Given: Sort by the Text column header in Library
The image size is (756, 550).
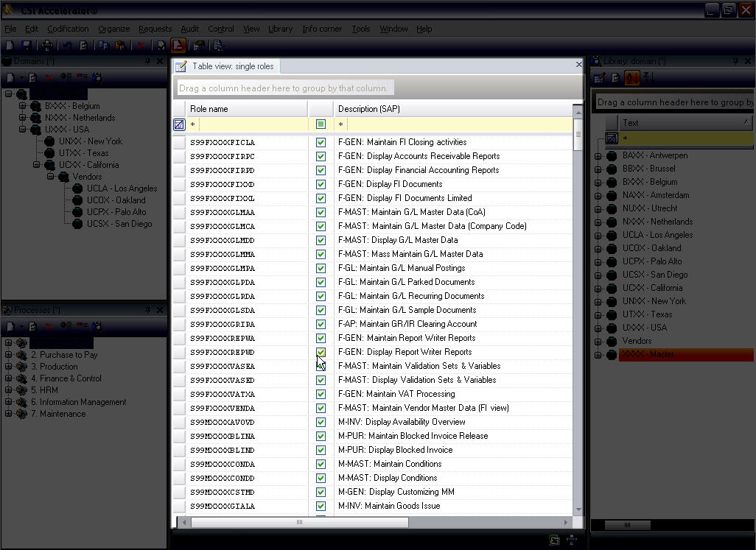Looking at the screenshot, I should [x=685, y=123].
